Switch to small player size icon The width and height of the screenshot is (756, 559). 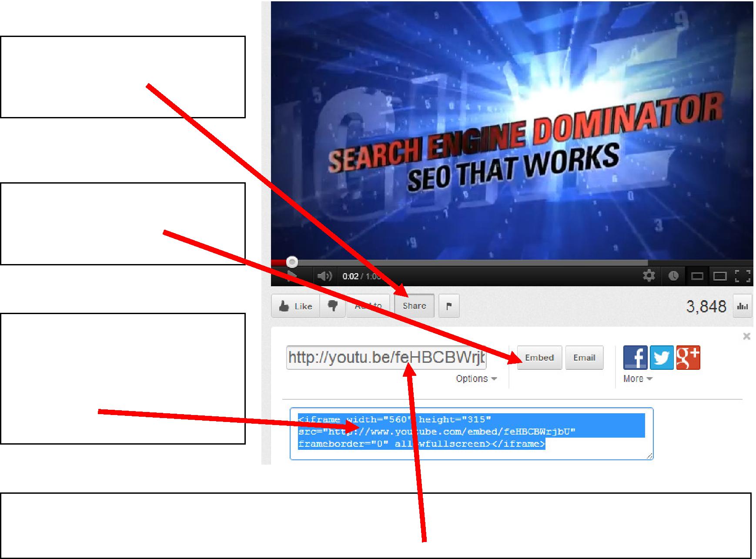click(697, 276)
